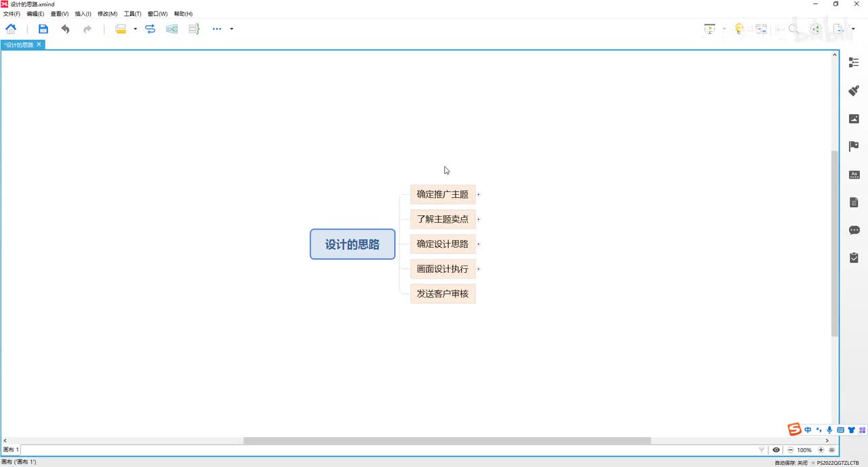Open the Home icon in toolbar

click(11, 29)
